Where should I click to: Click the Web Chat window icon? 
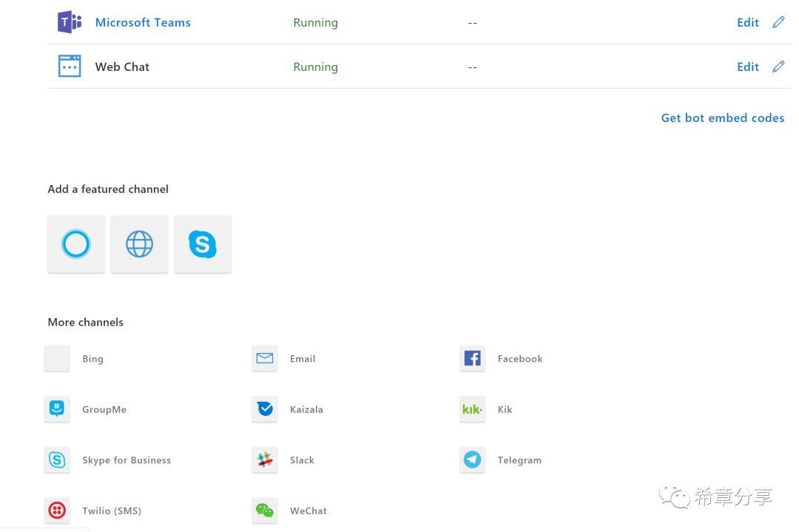[x=70, y=67]
